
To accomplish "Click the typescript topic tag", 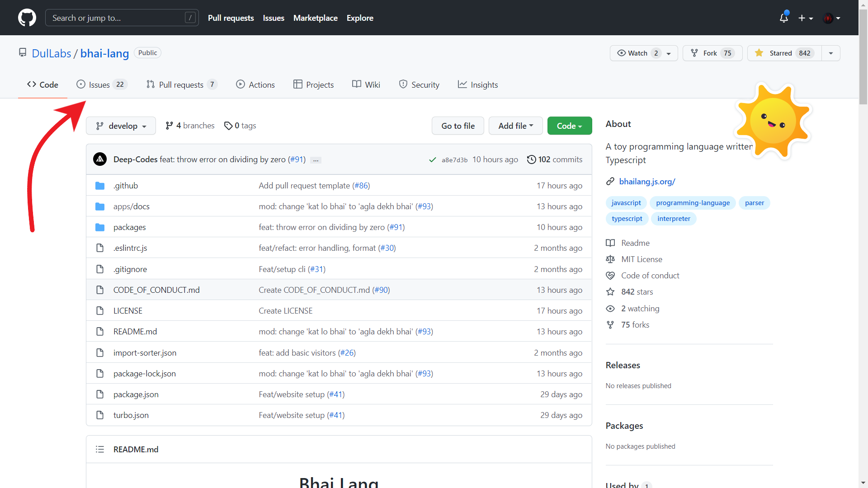I will [627, 219].
